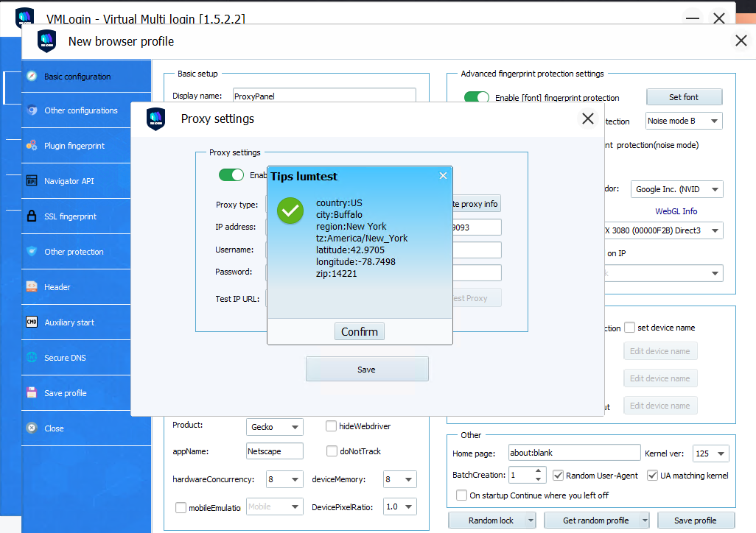The height and width of the screenshot is (533, 756).
Task: Click the Auxiliary start CMD icon
Action: tap(32, 322)
